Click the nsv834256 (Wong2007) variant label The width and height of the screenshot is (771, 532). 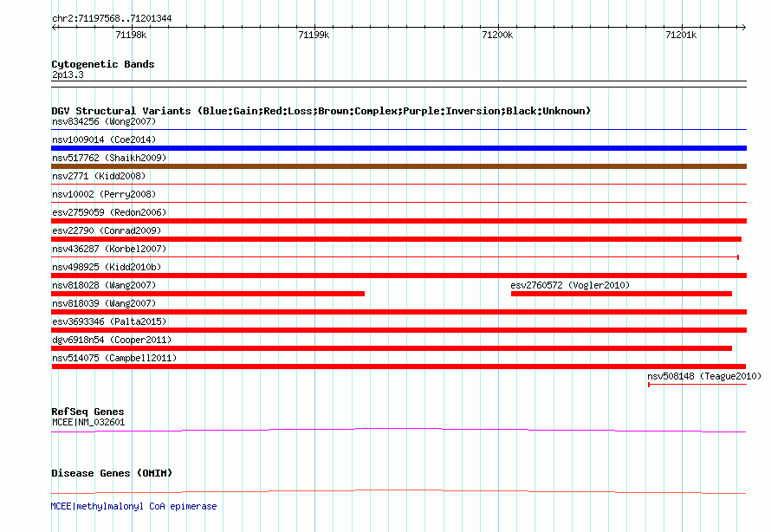click(x=87, y=121)
